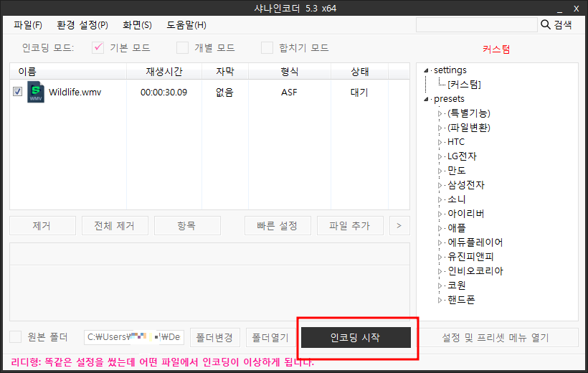Click the WMV file icon for Wildlife.wmv
Image resolution: width=588 pixels, height=373 pixels.
pos(36,92)
